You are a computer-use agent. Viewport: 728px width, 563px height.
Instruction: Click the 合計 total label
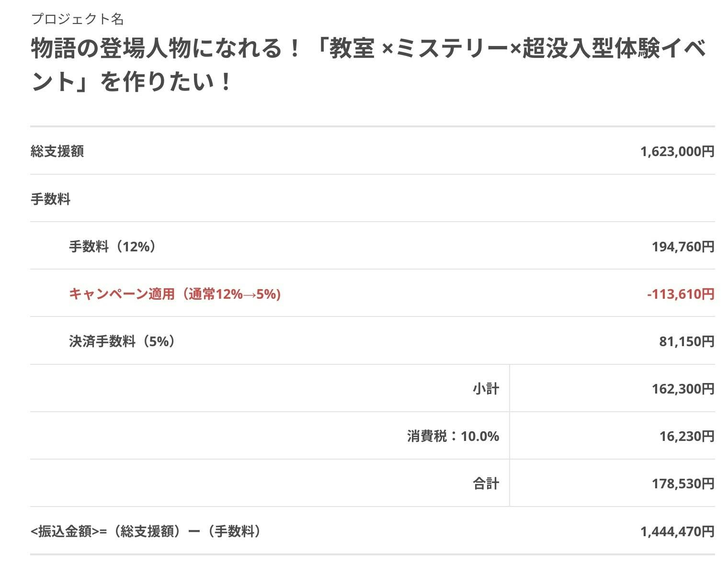pyautogui.click(x=486, y=484)
